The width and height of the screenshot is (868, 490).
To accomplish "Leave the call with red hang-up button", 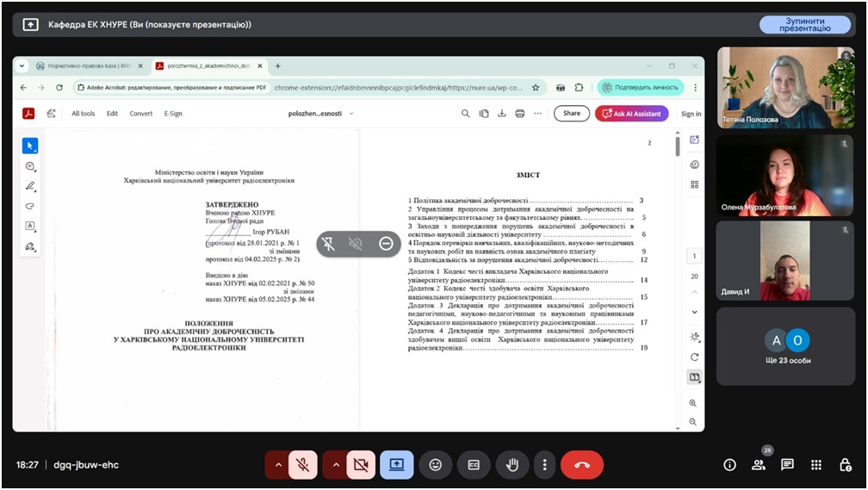I will pos(582,465).
